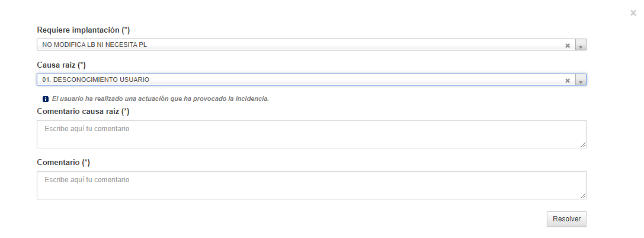This screenshot has width=644, height=238.
Task: Click the blue info icon below Causa raiz
Action: point(46,99)
